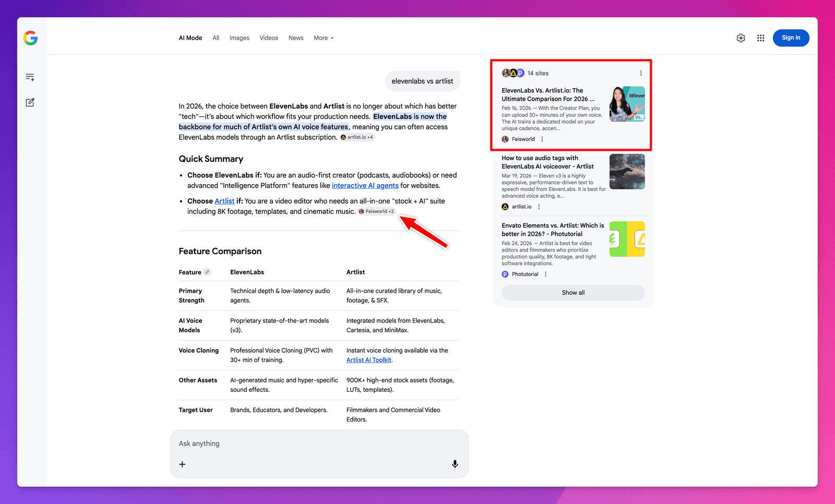Click the Other Assets row label
Image resolution: width=835 pixels, height=504 pixels.
pyautogui.click(x=198, y=380)
